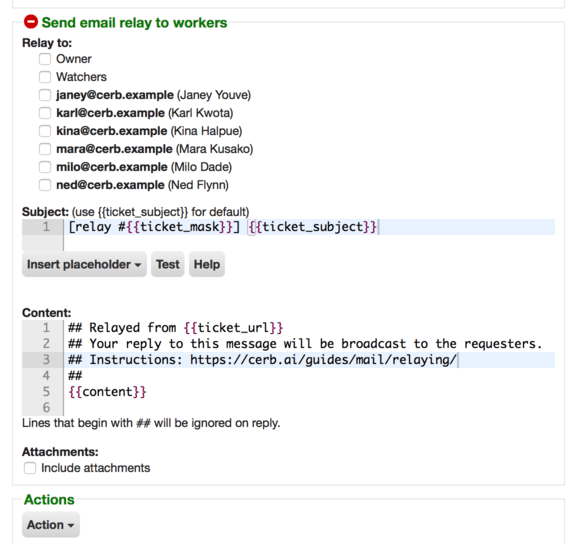Open the Insert placeholder dropdown
The width and height of the screenshot is (574, 544).
pos(84,264)
